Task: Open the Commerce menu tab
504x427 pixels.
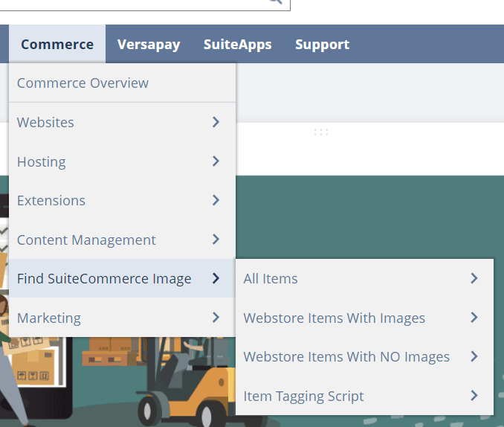Action: 57,44
